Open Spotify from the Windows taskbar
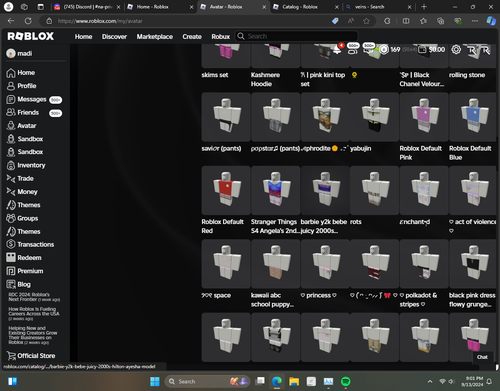Image resolution: width=500 pixels, height=391 pixels. coord(346,381)
